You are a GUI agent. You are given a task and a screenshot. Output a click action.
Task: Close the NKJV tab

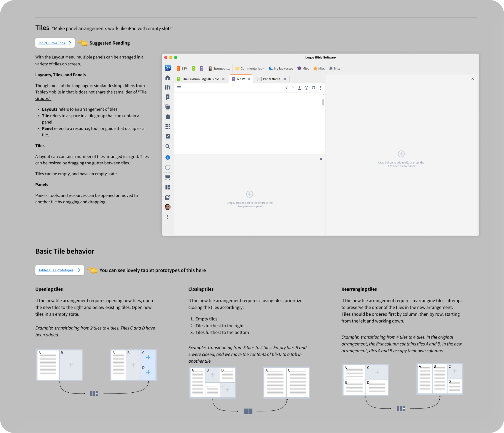[249, 79]
